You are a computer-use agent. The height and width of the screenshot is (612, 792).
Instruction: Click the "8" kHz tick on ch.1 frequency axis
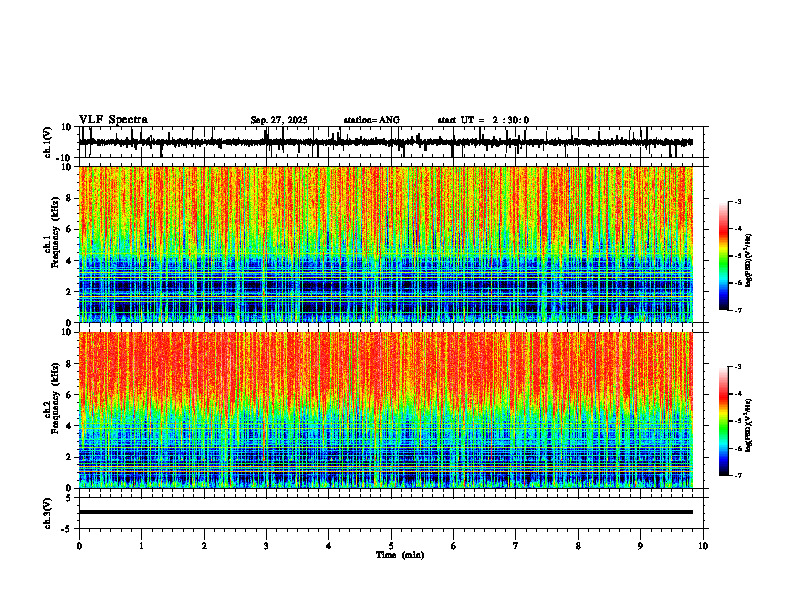point(69,198)
